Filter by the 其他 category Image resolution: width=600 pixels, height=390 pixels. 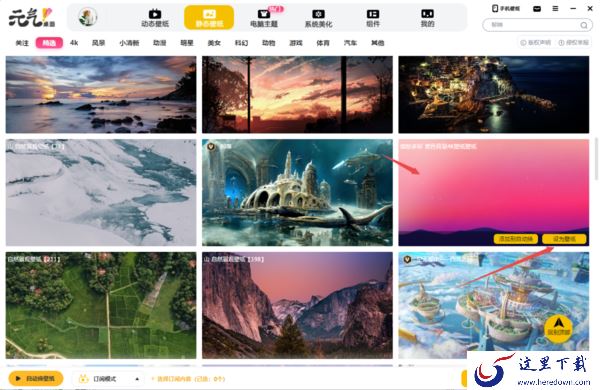tap(377, 43)
